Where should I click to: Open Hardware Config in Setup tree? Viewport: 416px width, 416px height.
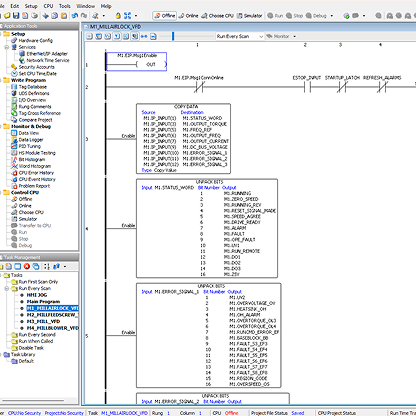click(x=35, y=40)
